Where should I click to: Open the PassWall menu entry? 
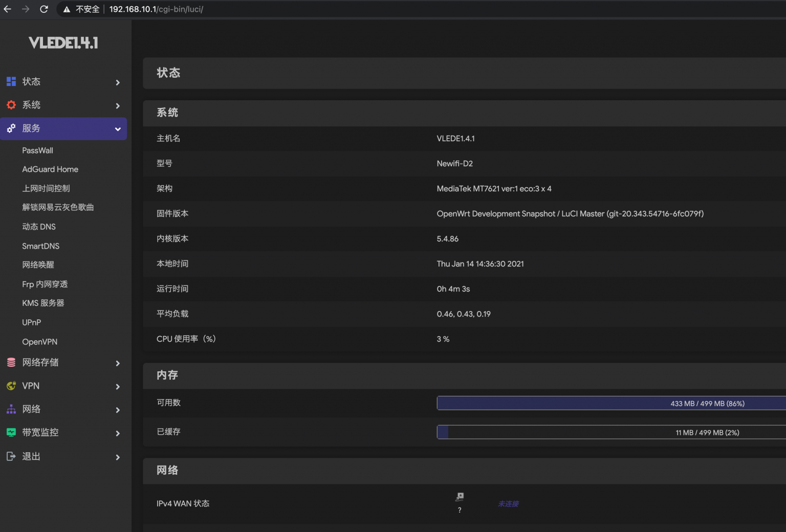pyautogui.click(x=37, y=150)
